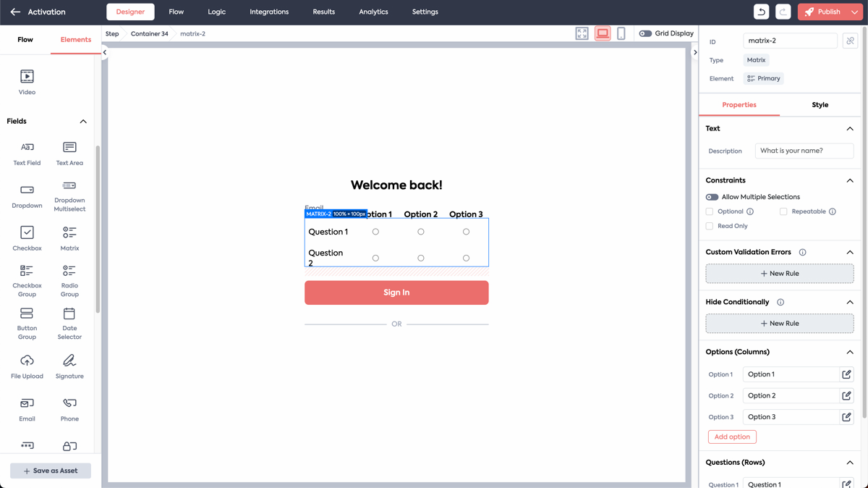
Task: Check the Read Only checkbox
Action: tap(710, 226)
